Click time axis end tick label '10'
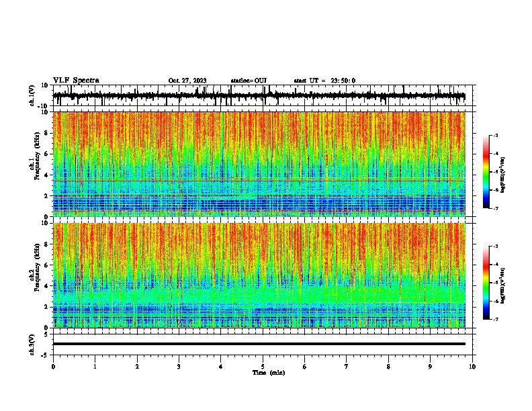Image resolution: width=532 pixels, height=411 pixels. [x=472, y=367]
